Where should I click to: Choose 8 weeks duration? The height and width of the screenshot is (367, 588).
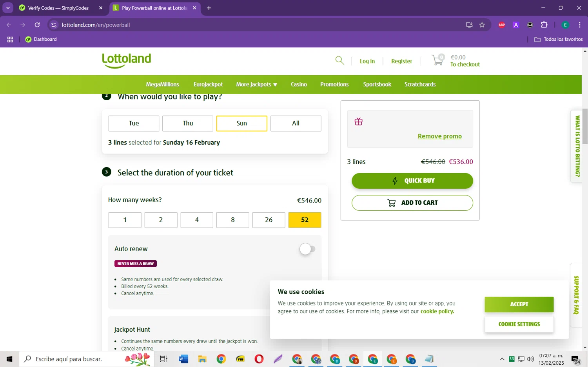[x=233, y=220]
